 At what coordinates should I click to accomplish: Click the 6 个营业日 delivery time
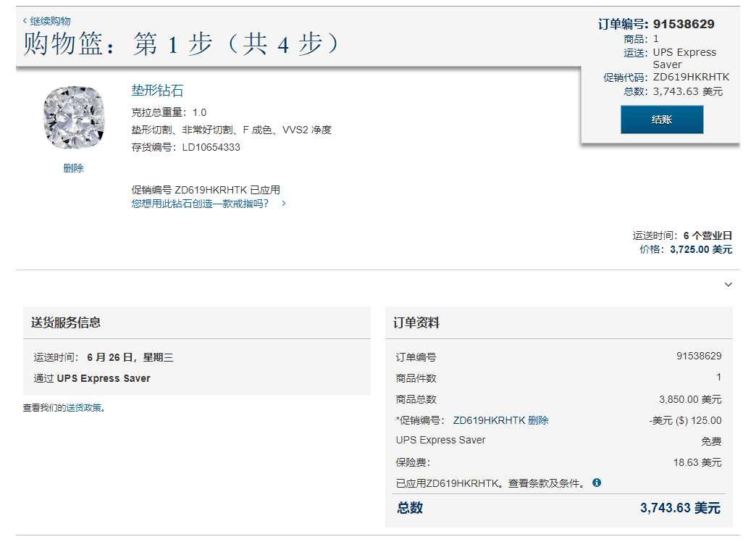pos(707,235)
